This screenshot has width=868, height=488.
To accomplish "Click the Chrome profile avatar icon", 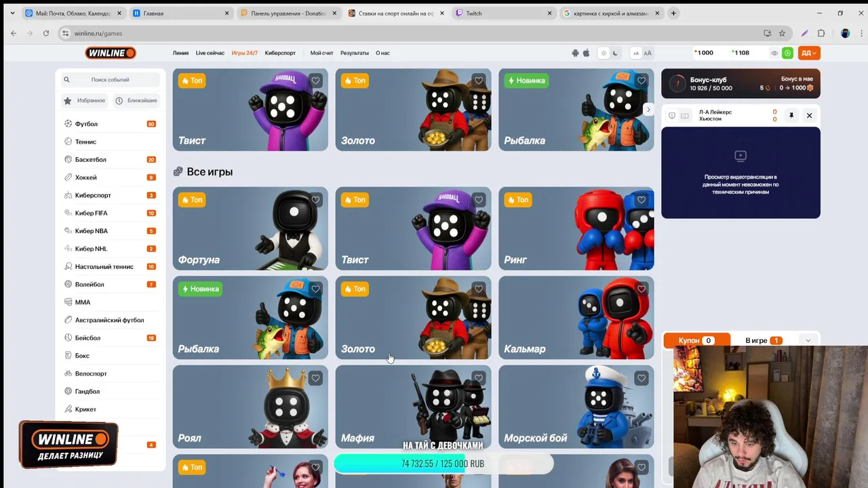I will pyautogui.click(x=845, y=33).
